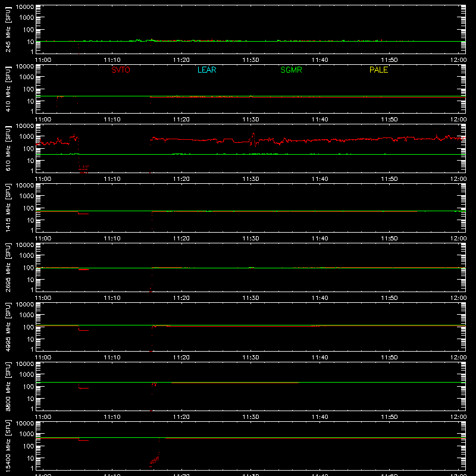Screen dimensions: 476x476
Task: Select the 610 MHz [SFU] axis title
Action: (x=8, y=148)
